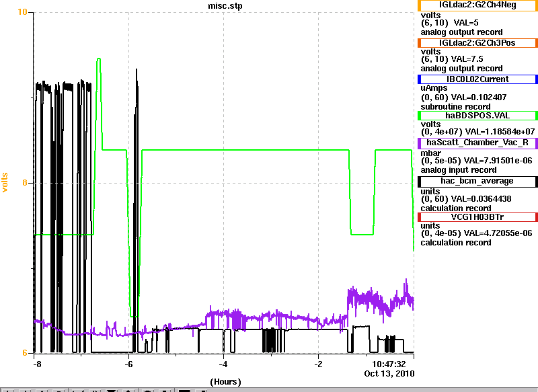Screen dimensions: 538x392
Task: Click the x-axis tick label -6
Action: coord(128,364)
